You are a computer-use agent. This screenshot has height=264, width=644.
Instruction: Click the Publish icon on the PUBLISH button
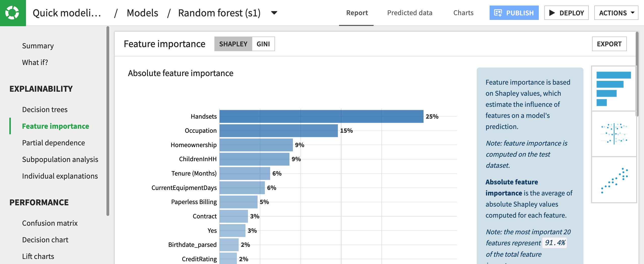click(498, 12)
